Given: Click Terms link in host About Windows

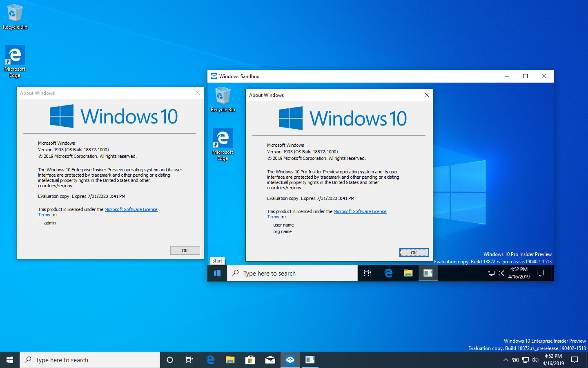Looking at the screenshot, I should click(44, 215).
